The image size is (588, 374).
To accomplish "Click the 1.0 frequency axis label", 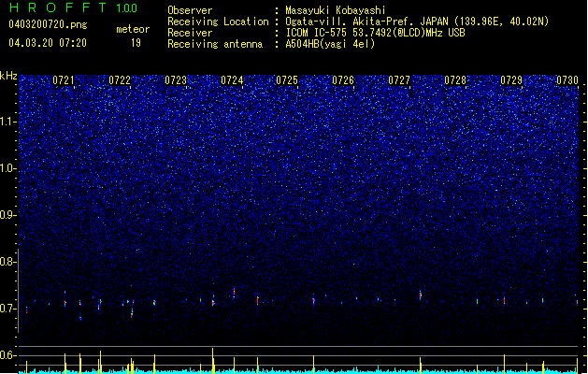I will point(7,168).
